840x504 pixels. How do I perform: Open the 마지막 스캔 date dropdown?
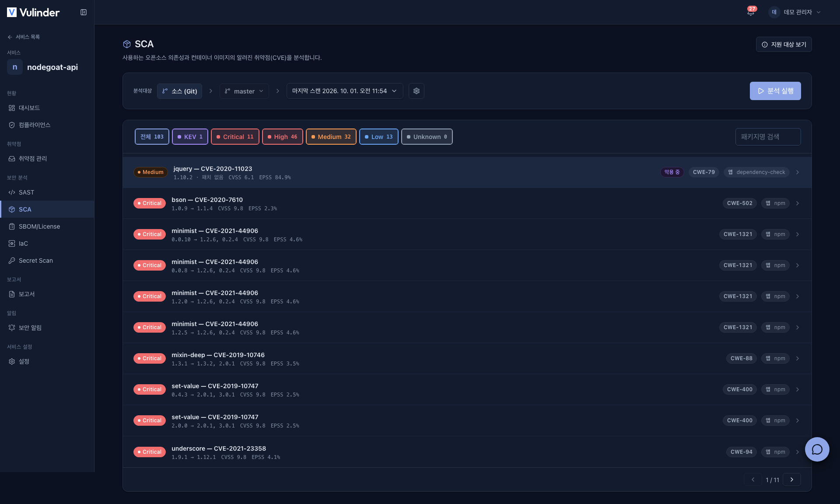(345, 91)
